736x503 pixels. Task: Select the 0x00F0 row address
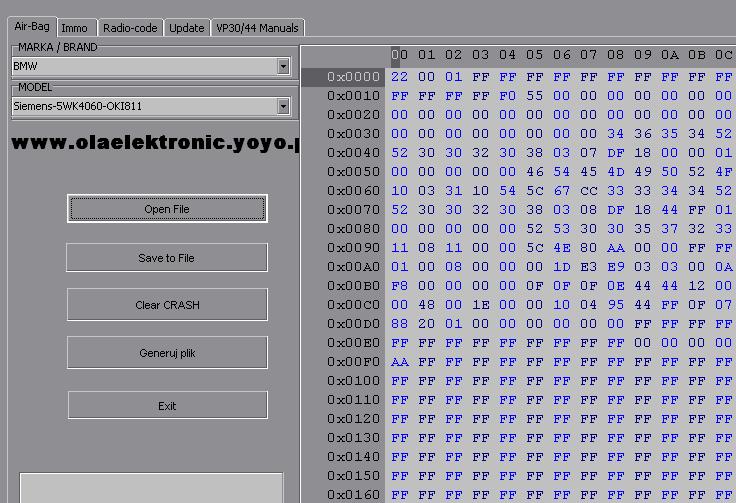353,362
